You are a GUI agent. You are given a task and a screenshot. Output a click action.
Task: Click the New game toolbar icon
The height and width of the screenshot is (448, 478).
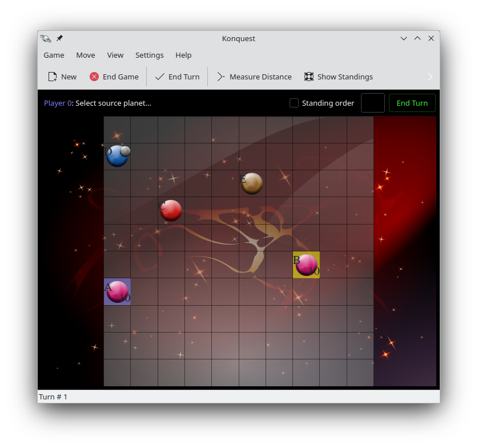tap(53, 77)
